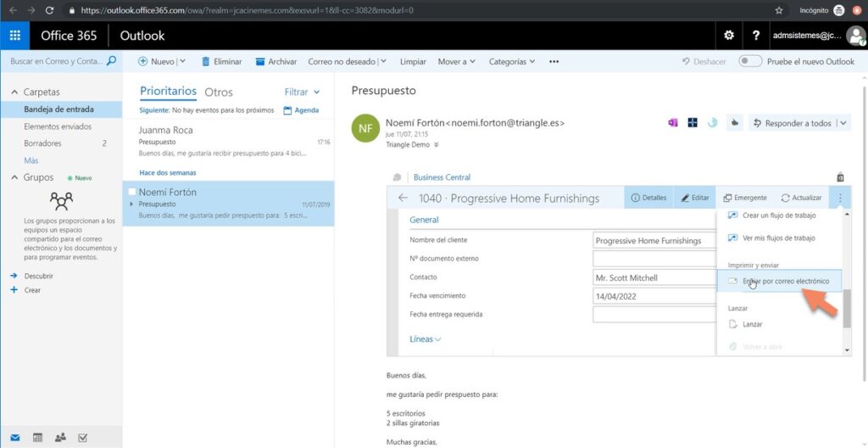Click the Fecha entrega requerida input field
The height and width of the screenshot is (448, 868).
(x=654, y=315)
